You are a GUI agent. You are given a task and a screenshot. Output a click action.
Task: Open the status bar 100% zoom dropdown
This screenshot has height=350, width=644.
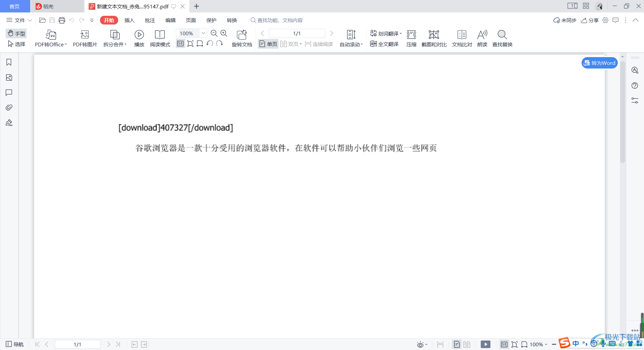[546, 345]
